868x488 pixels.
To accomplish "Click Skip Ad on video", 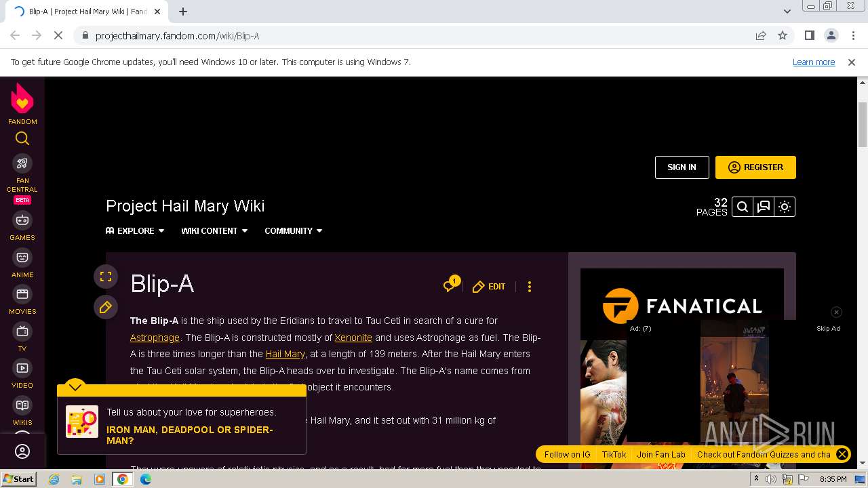I will 828,328.
